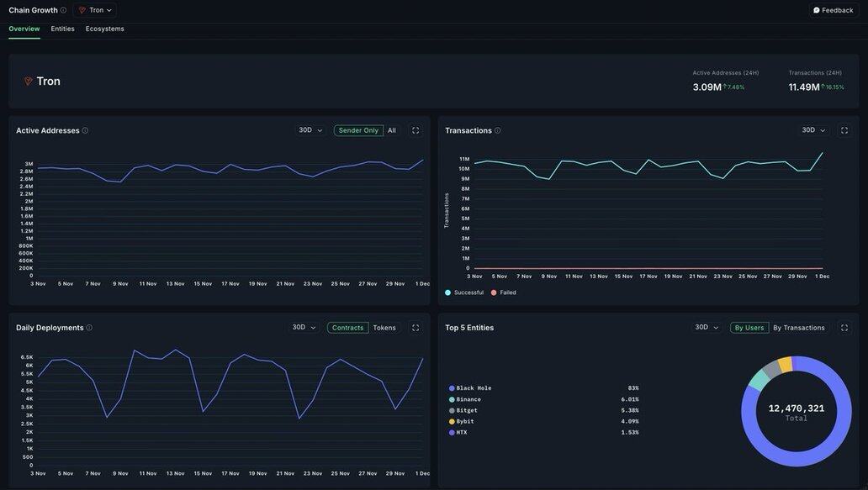The image size is (868, 490).
Task: Click the info icon beside Chain Growth
Action: tap(63, 10)
